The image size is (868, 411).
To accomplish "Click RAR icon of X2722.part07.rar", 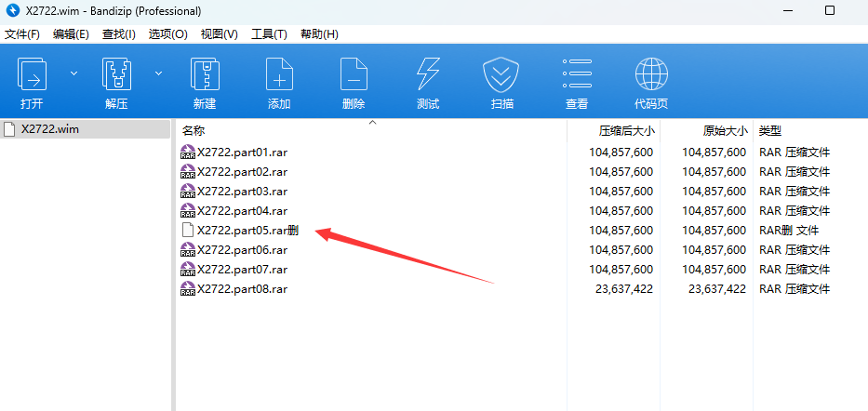I will (x=188, y=270).
